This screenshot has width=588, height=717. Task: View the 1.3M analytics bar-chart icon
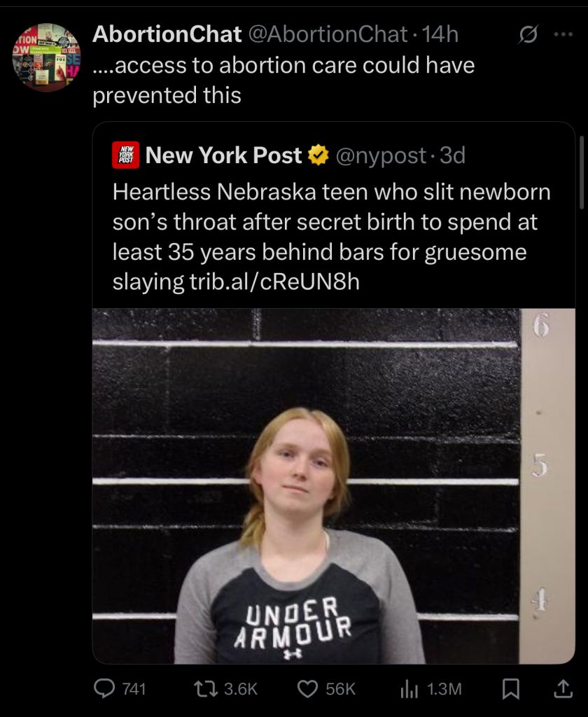click(x=409, y=689)
